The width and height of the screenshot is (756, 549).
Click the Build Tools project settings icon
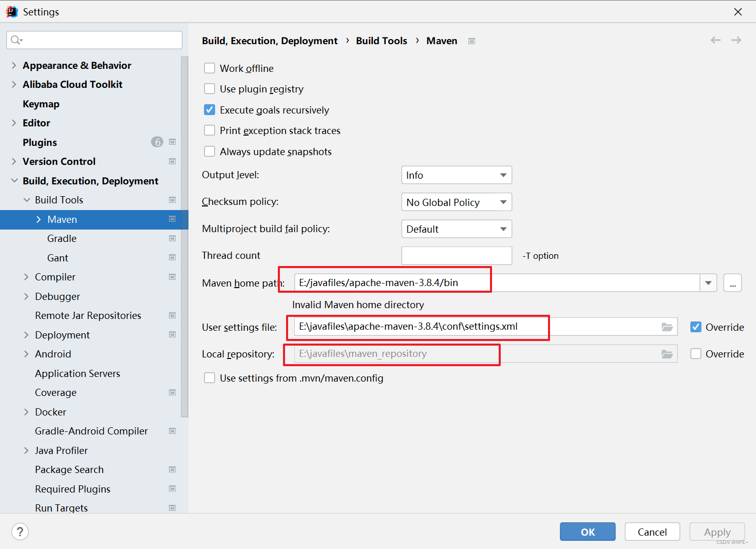pyautogui.click(x=173, y=200)
